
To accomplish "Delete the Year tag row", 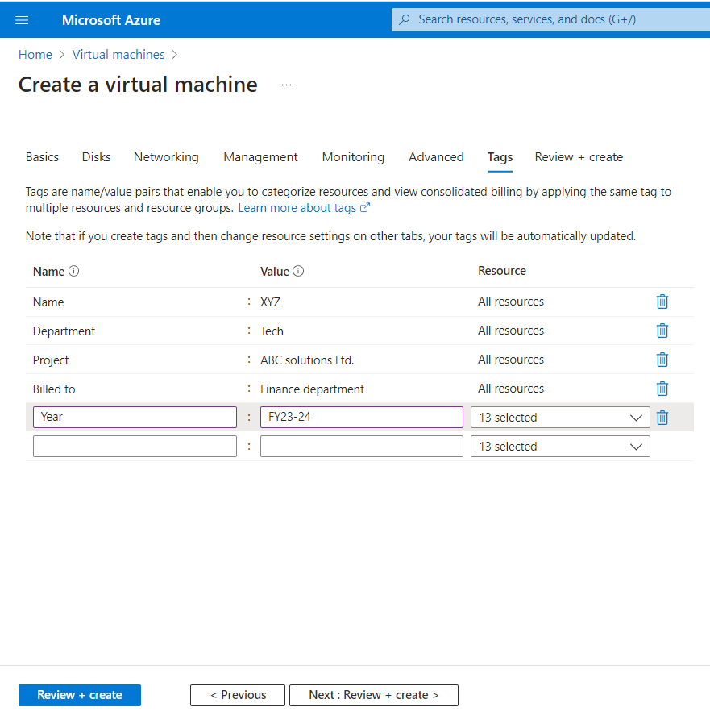I will coord(662,418).
